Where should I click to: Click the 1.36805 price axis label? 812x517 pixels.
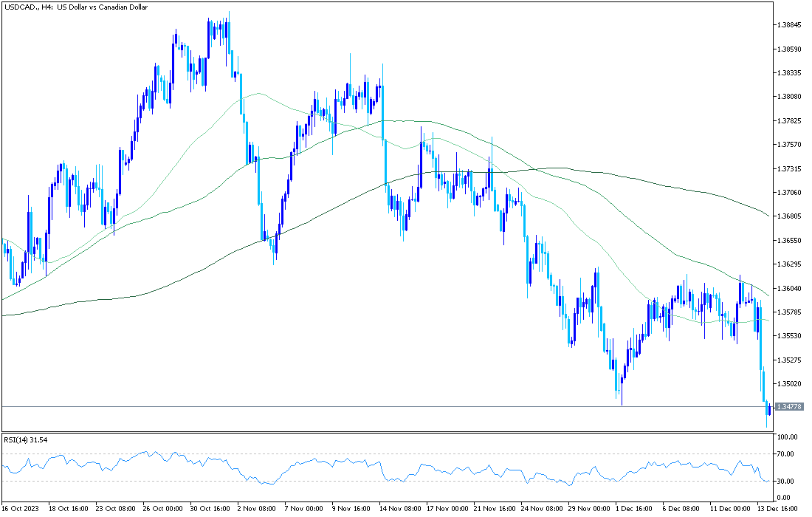tap(790, 216)
